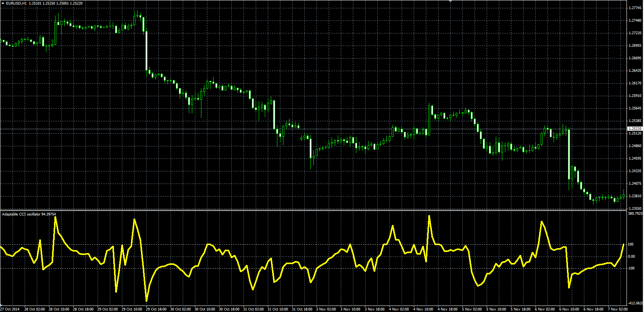The width and height of the screenshot is (644, 312).
Task: Click time axis label 3 Nov 10:00
Action: coord(350,309)
